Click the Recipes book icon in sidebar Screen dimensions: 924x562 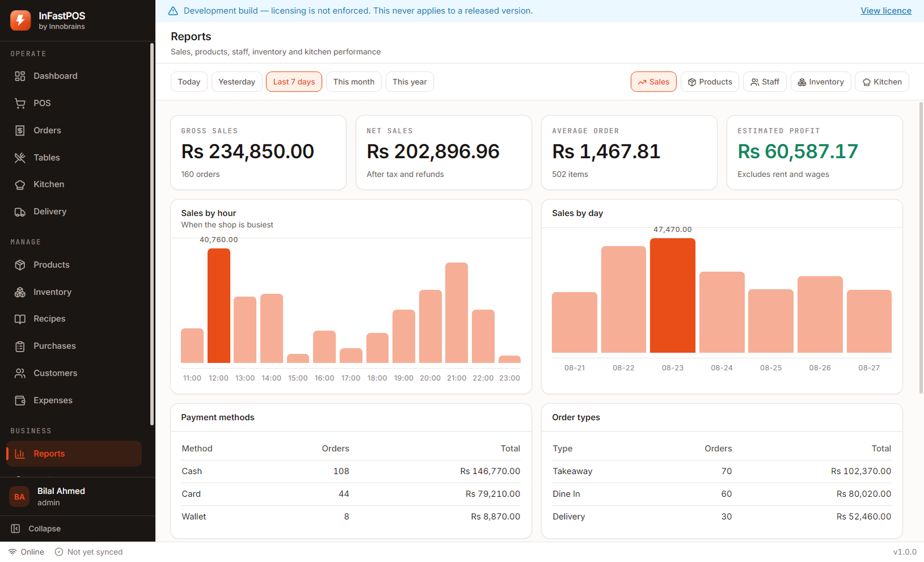pos(20,319)
